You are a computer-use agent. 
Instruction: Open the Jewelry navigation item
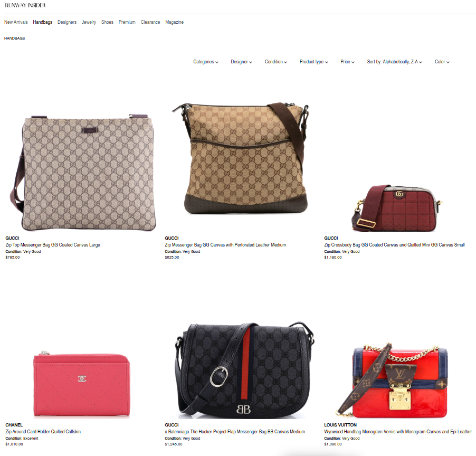[89, 22]
